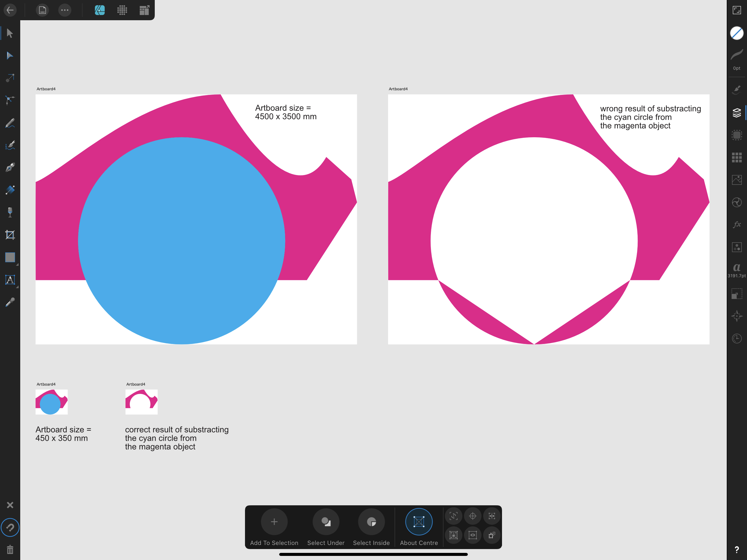The width and height of the screenshot is (747, 560).
Task: Toggle Select Inside option
Action: [x=372, y=521]
